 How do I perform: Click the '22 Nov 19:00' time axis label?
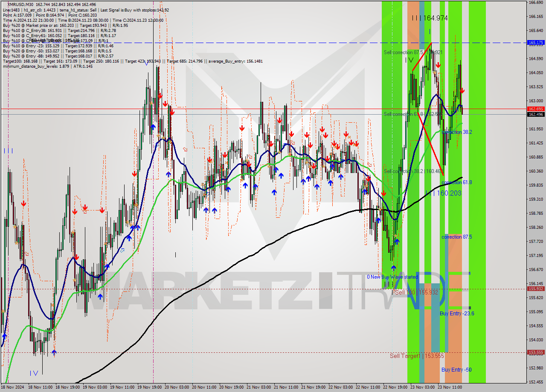click(395, 387)
